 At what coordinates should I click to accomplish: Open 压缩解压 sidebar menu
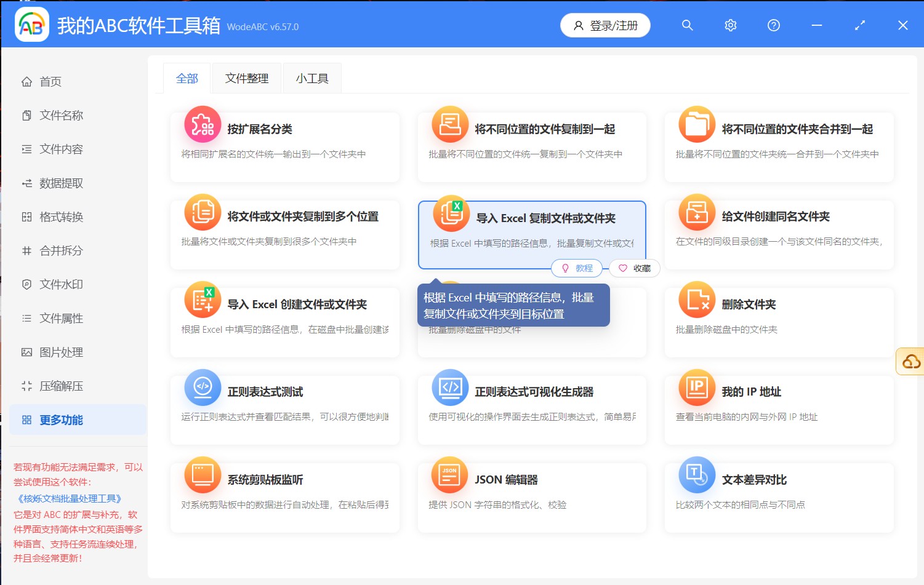pyautogui.click(x=78, y=386)
